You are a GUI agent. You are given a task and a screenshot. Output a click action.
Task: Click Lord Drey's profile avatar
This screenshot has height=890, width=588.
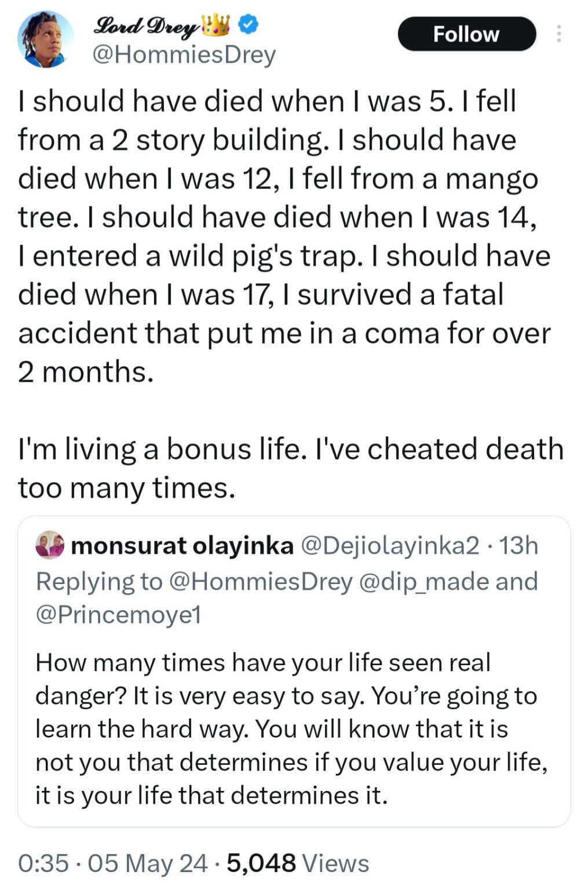coord(46,39)
